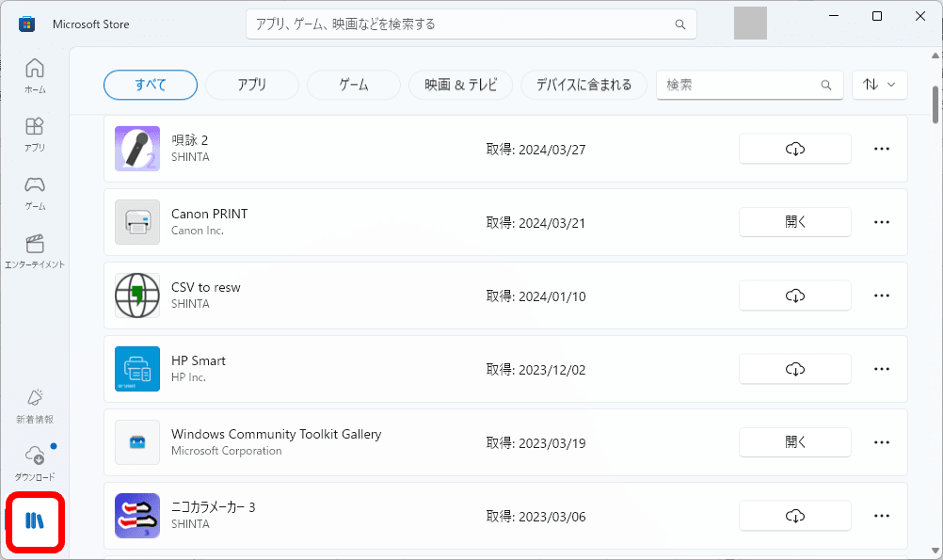
Task: Select the Library icon in the sidebar
Action: [35, 520]
